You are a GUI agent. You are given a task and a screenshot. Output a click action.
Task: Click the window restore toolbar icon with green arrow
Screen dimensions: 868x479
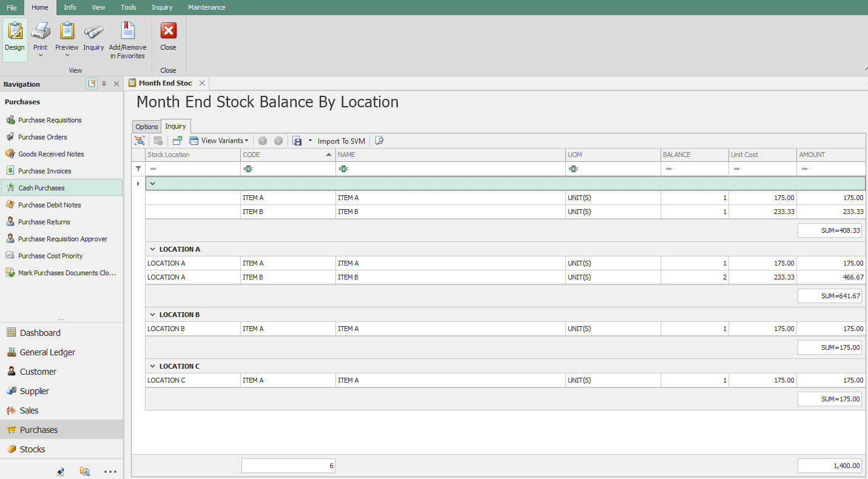(x=177, y=141)
